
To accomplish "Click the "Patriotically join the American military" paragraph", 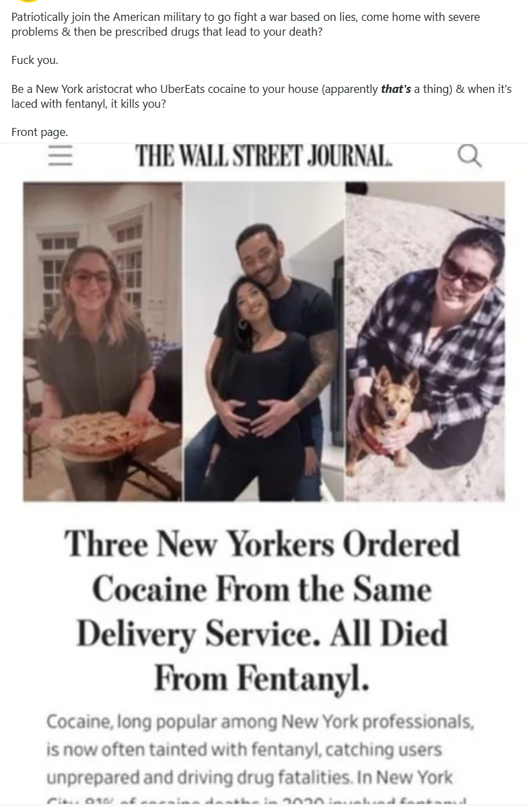I will pos(246,24).
